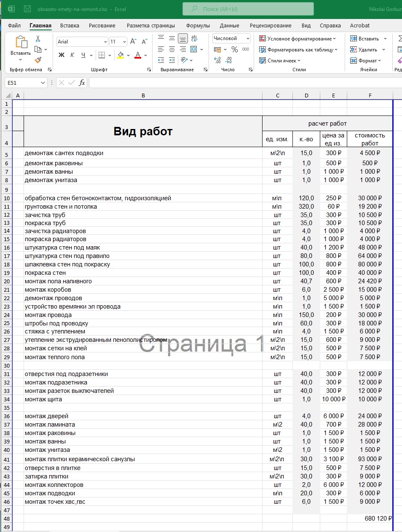Viewport: 402px width, 532px height.
Task: Click the Comma style (000) icon
Action: (245, 49)
